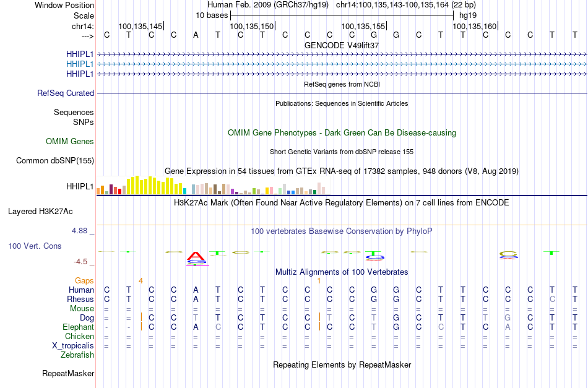
Task: Select the 'Dog' alignment row label
Action: point(87,318)
